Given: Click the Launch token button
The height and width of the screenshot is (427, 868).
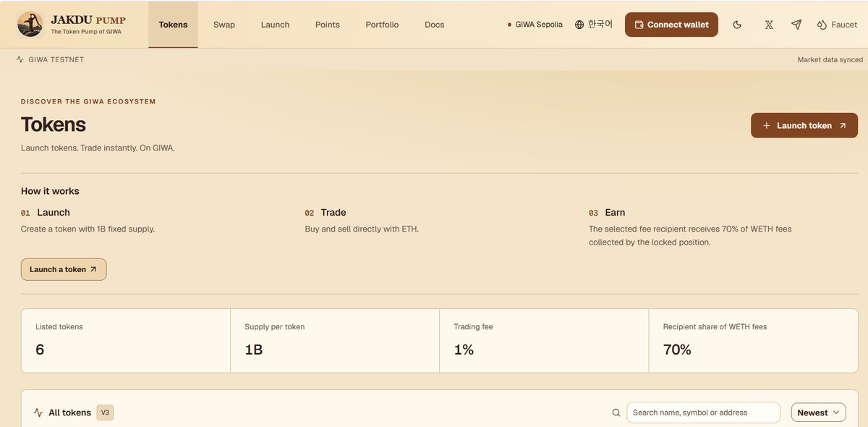Looking at the screenshot, I should [804, 125].
